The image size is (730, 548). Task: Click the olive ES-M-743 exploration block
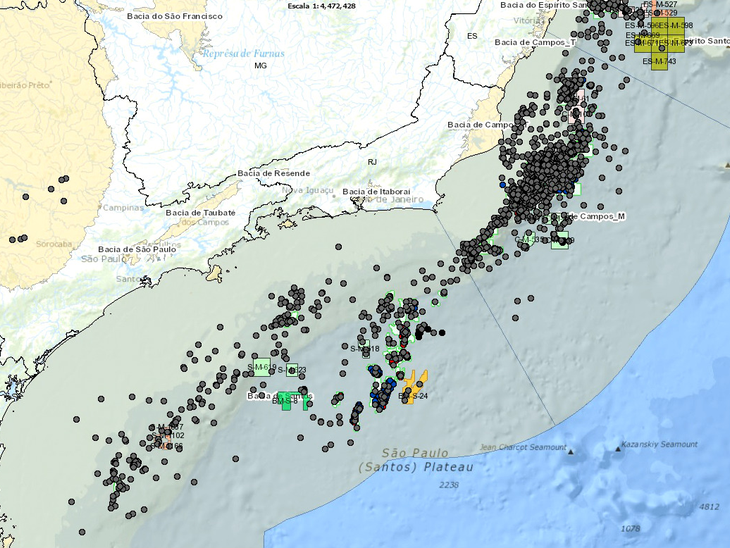pyautogui.click(x=658, y=61)
